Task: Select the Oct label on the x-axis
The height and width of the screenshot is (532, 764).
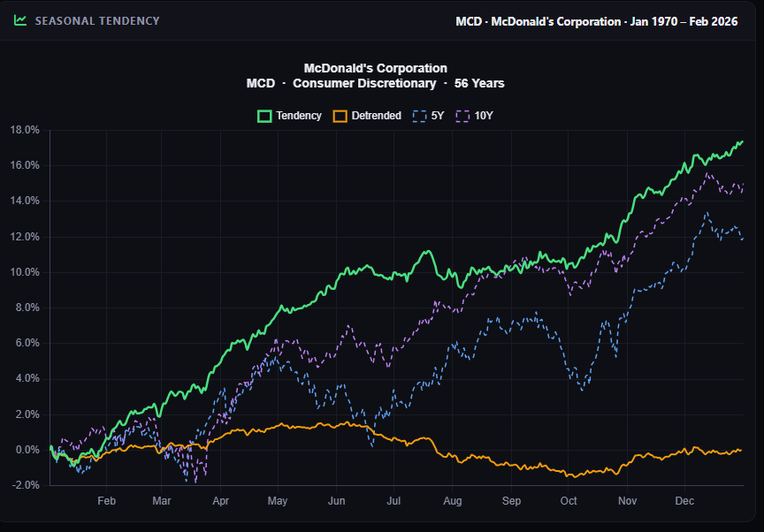Action: pyautogui.click(x=568, y=500)
